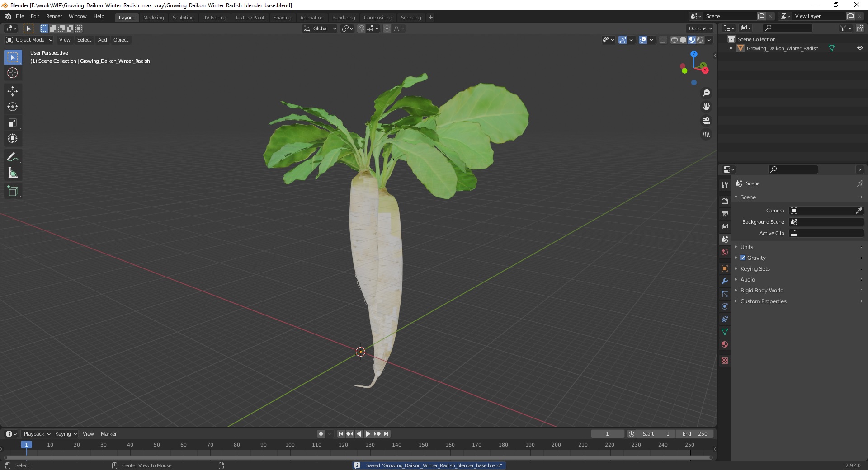Viewport: 868px width, 470px height.
Task: Expand Growing_Daikon_Winter_Radish in outliner
Action: (x=731, y=48)
